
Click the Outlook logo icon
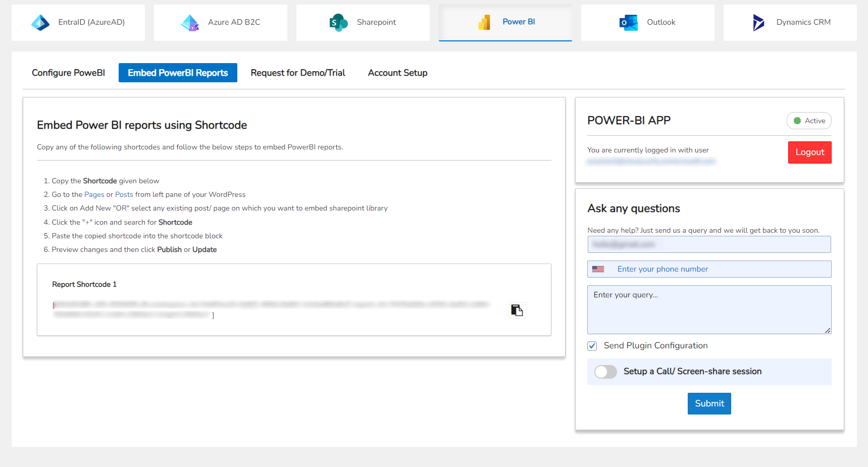click(x=629, y=23)
